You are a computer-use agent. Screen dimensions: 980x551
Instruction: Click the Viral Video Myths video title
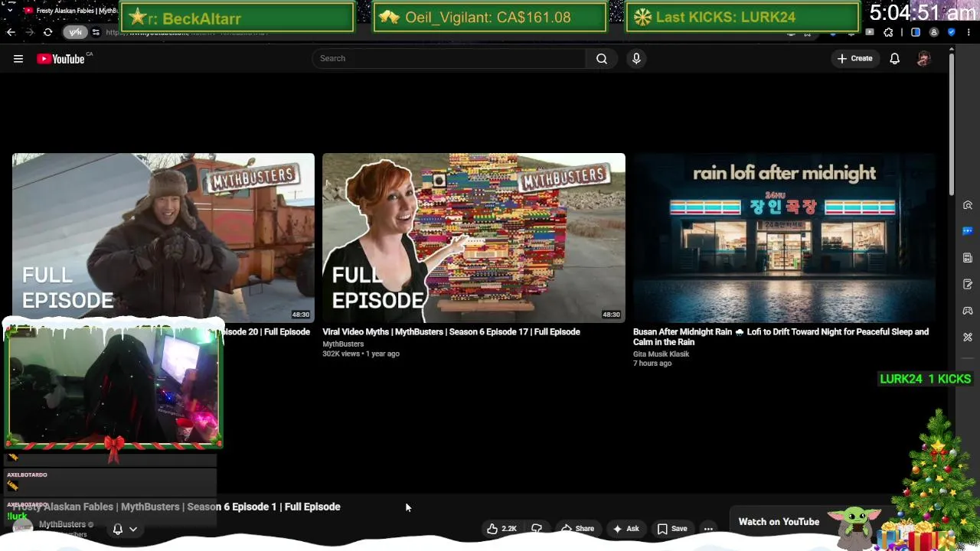coord(451,332)
